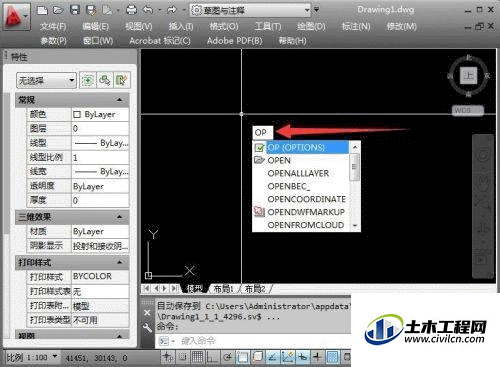Image resolution: width=500 pixels, height=367 pixels.
Task: Collapse the 常规 section
Action: [x=119, y=100]
